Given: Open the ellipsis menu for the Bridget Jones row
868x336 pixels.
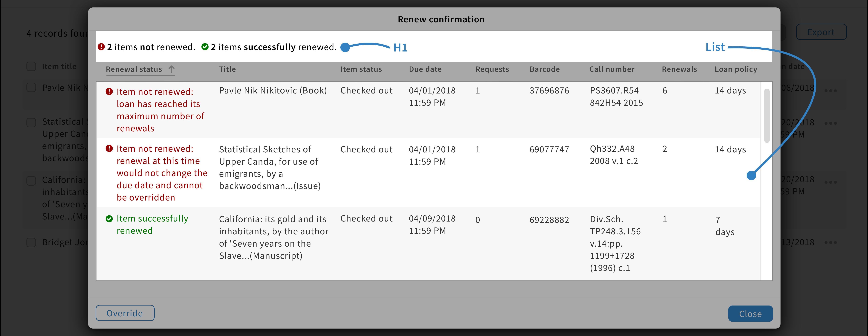Looking at the screenshot, I should pyautogui.click(x=831, y=242).
